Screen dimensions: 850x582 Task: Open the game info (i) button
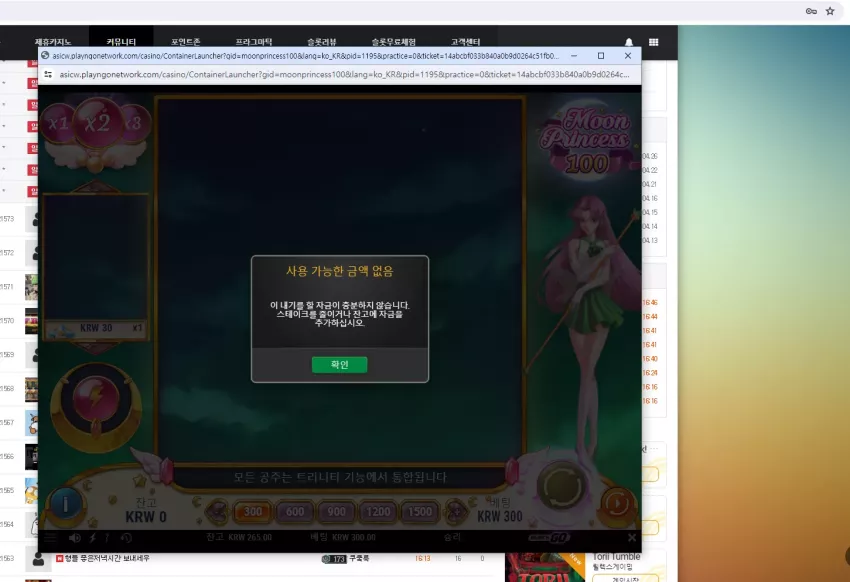[66, 505]
